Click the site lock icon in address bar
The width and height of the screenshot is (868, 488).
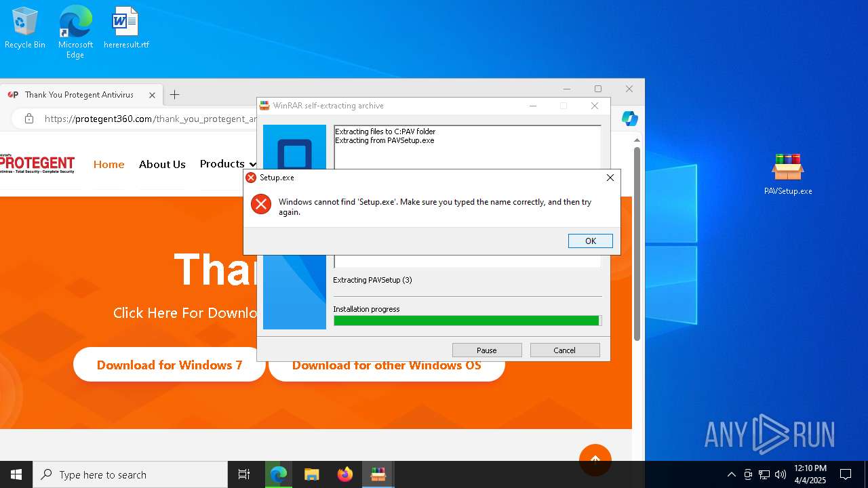click(x=28, y=119)
